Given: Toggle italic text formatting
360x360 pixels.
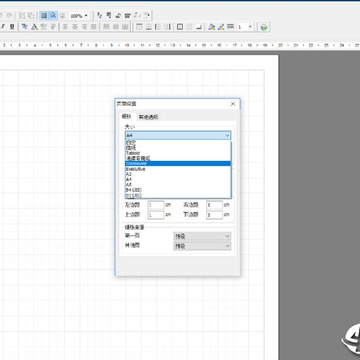Looking at the screenshot, I should (x=3, y=27).
